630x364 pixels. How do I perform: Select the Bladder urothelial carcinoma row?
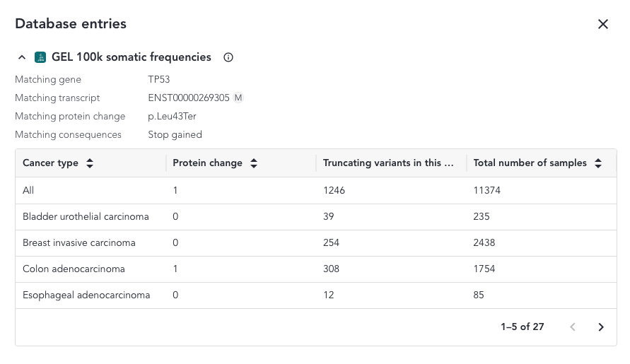(86, 217)
